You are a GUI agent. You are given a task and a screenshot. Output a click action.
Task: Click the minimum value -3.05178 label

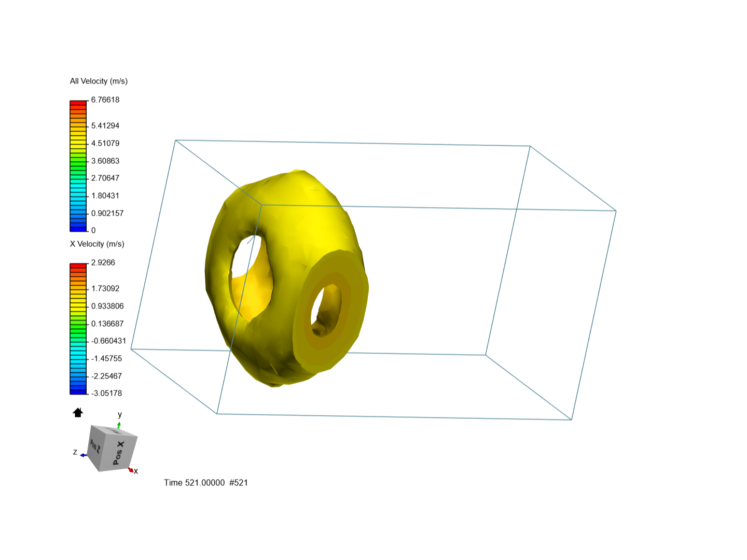coord(105,393)
